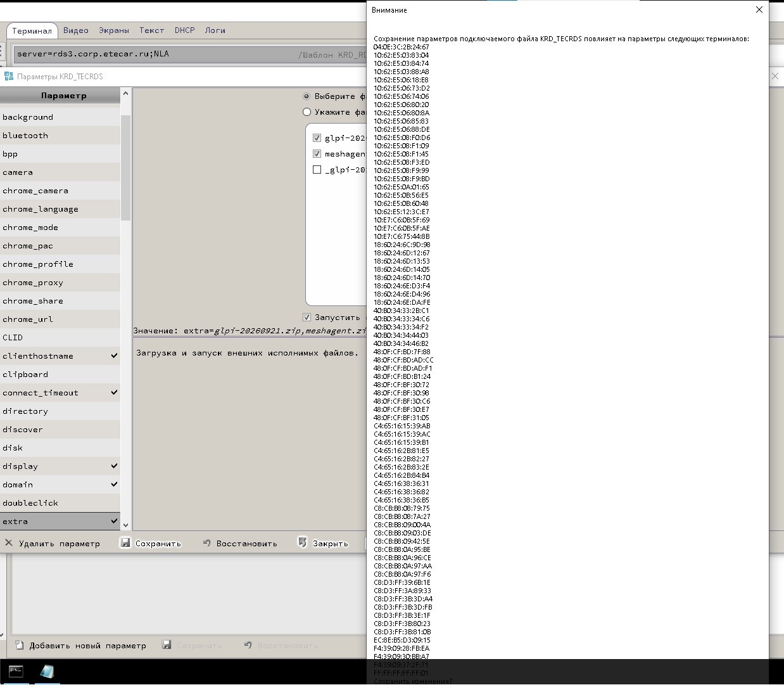Screen dimensions: 784x692
Task: Click the Параметры KRD_TECRDS window icon
Action: (9, 76)
